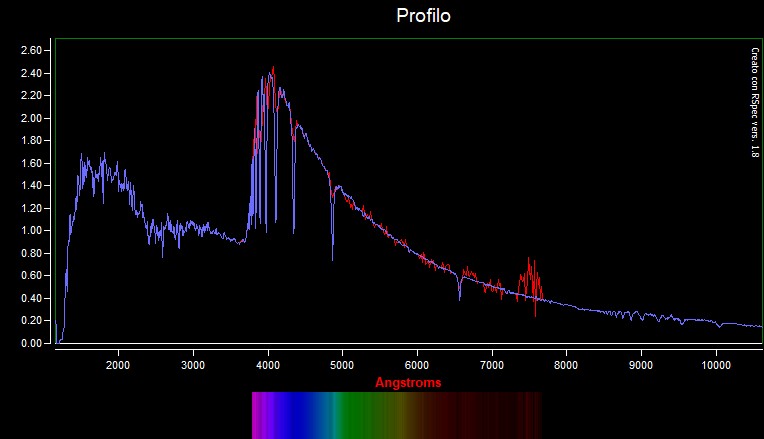Click the 9000 tick on the wavelength axis
This screenshot has width=764, height=439.
tap(640, 366)
